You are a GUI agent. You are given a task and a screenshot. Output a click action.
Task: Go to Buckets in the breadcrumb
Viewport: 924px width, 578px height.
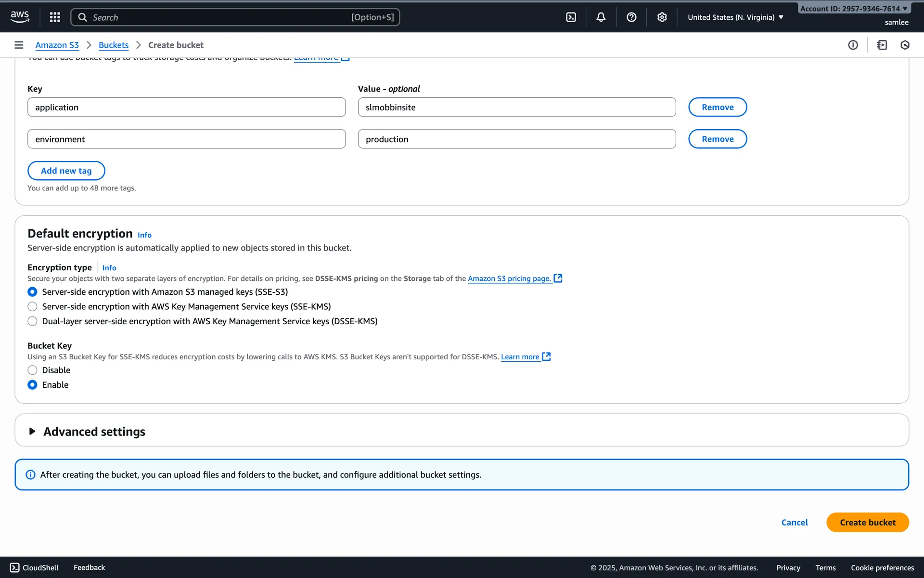113,45
